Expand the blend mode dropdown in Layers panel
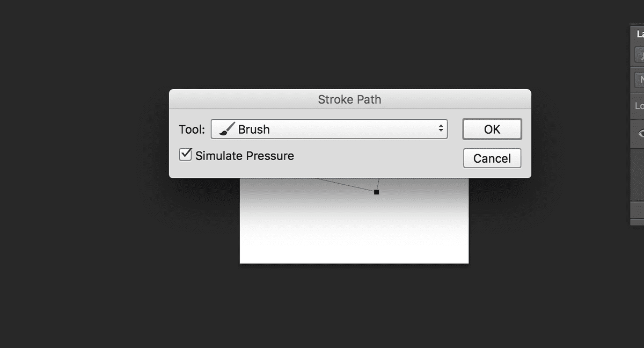Viewport: 644px width, 348px height. coord(640,79)
